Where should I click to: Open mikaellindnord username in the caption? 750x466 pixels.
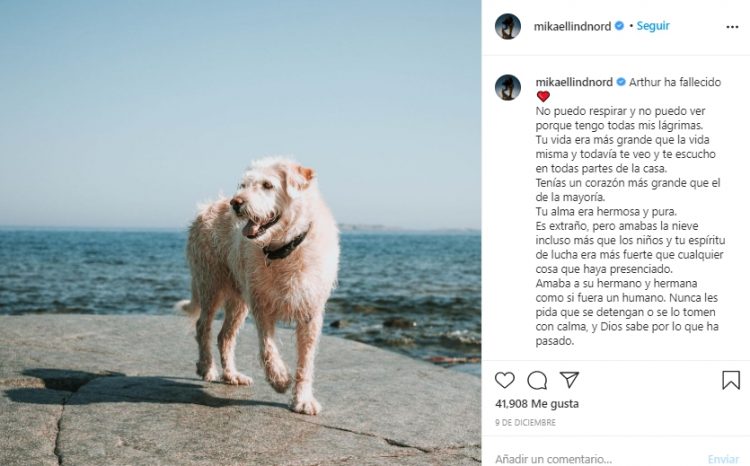[574, 82]
